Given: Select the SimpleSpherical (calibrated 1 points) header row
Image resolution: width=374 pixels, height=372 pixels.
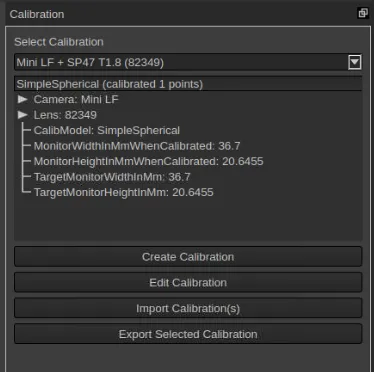Looking at the screenshot, I should [x=188, y=84].
